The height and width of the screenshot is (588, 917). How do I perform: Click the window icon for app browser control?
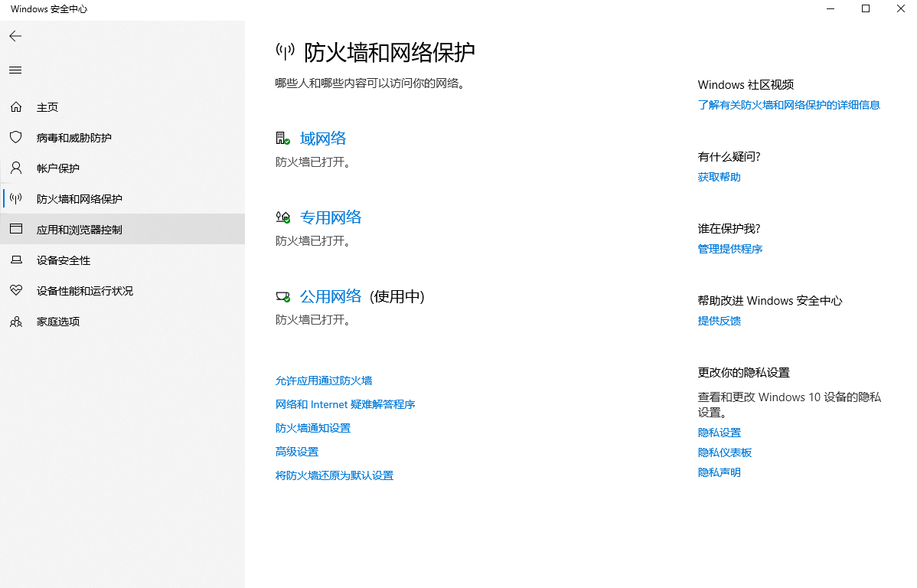pos(16,230)
